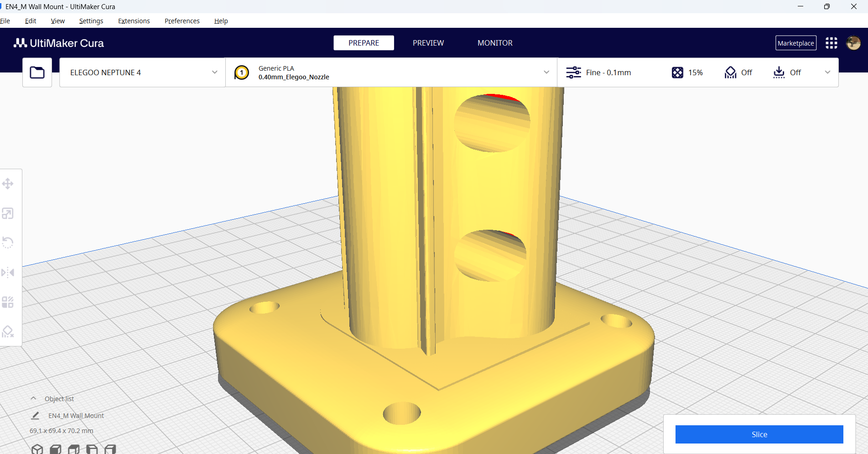
Task: Click the print profile sliders icon
Action: pyautogui.click(x=573, y=72)
